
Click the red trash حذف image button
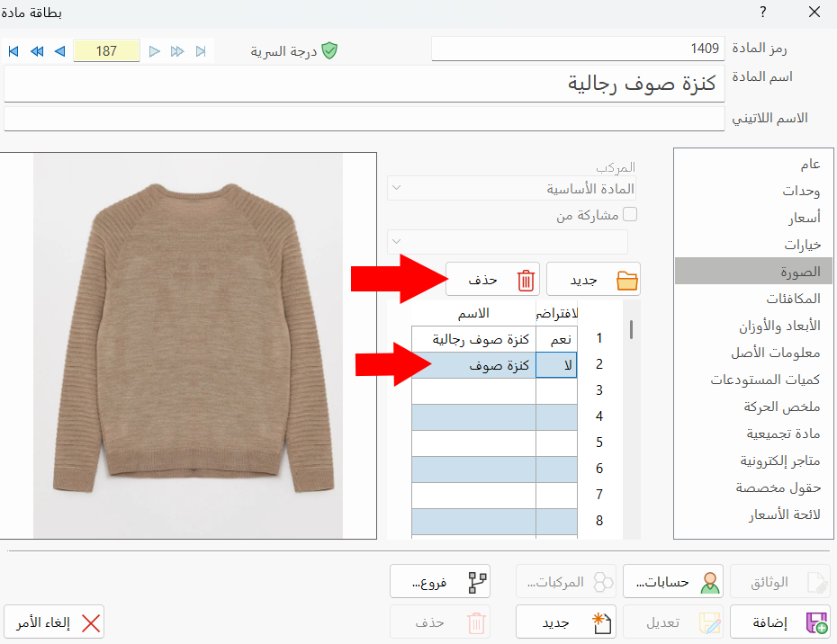[492, 279]
